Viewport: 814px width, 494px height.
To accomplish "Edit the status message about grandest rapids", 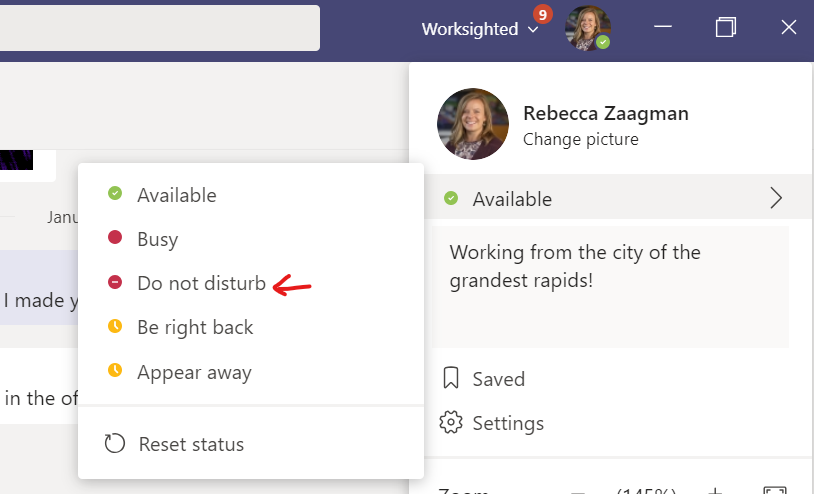I will click(610, 287).
